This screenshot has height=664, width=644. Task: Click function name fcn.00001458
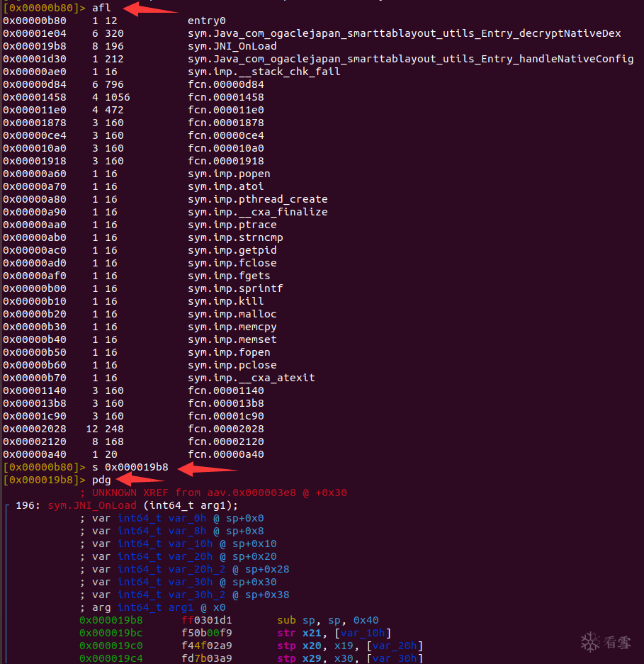tap(226, 97)
